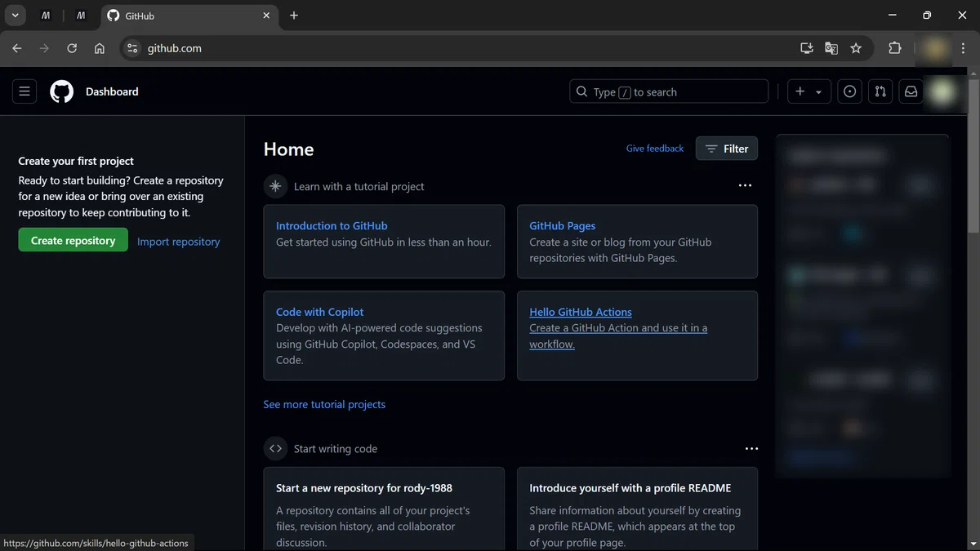Screen dimensions: 980x551
Task: Open the Filter button on Home feed
Action: (x=727, y=149)
